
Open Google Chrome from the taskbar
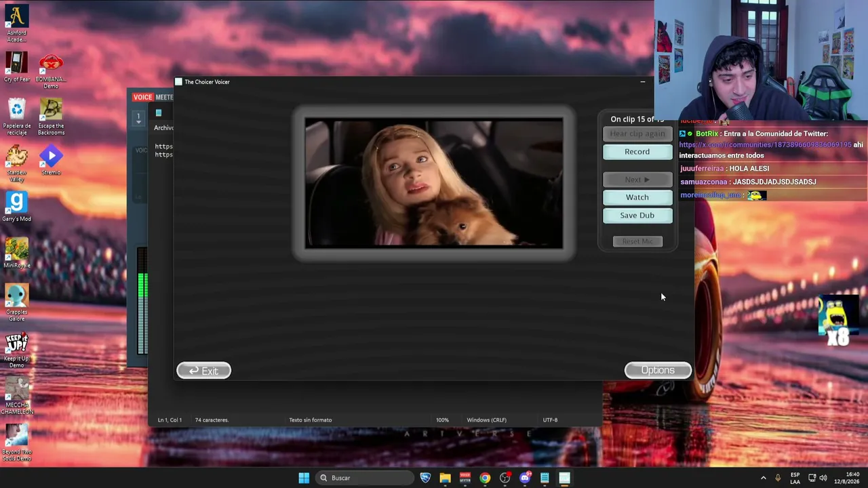click(x=485, y=478)
